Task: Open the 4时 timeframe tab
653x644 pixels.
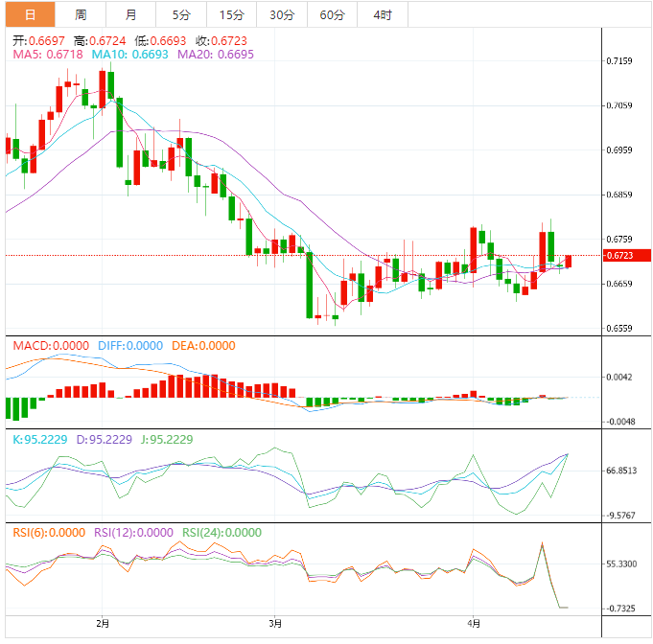Action: pyautogui.click(x=383, y=14)
